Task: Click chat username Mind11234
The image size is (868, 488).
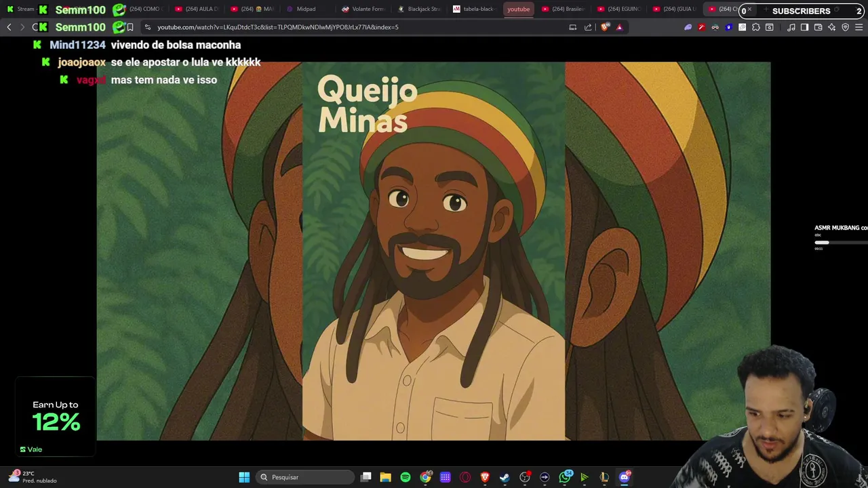Action: [x=77, y=45]
